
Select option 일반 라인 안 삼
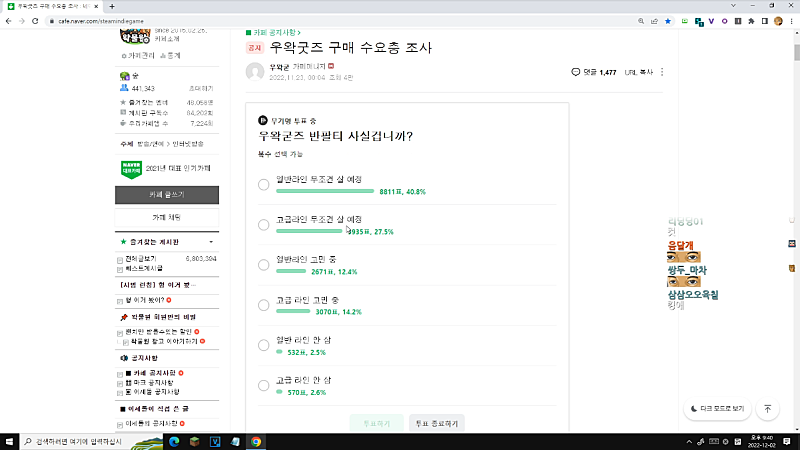263,345
